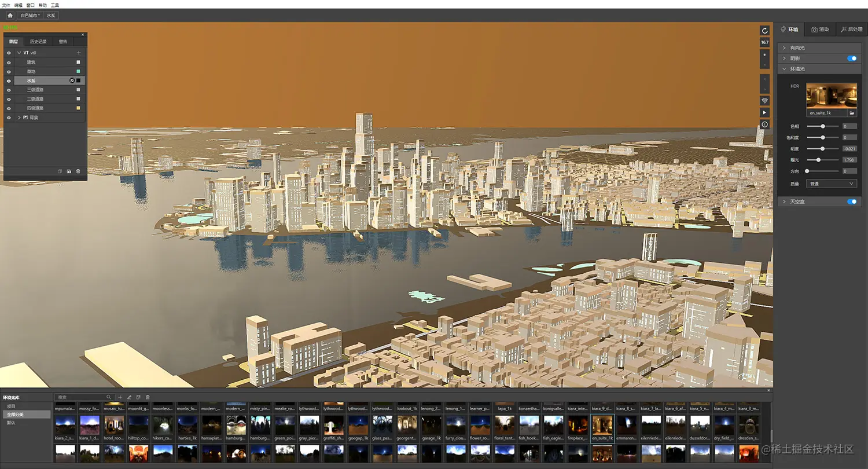Click the left arrow in viewport toolbar

click(764, 79)
